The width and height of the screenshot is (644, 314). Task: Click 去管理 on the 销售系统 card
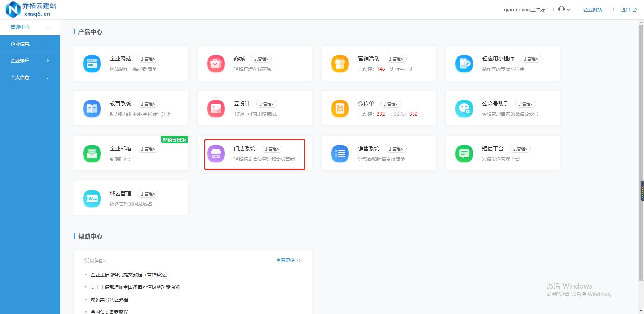pyautogui.click(x=396, y=149)
